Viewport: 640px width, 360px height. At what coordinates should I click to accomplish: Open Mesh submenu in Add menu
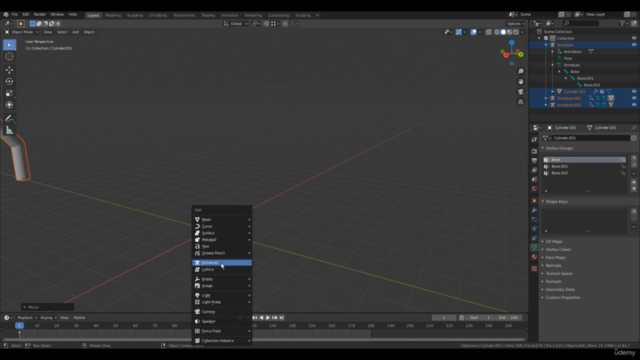(x=222, y=220)
